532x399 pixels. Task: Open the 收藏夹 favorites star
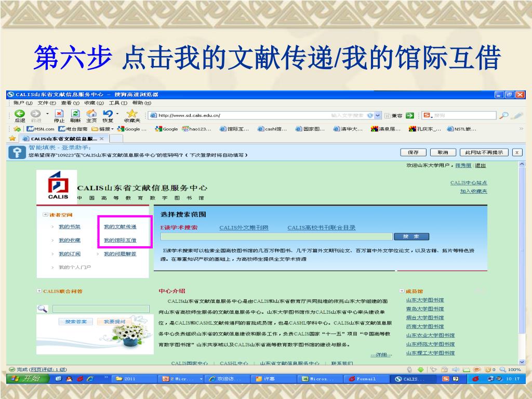131,114
